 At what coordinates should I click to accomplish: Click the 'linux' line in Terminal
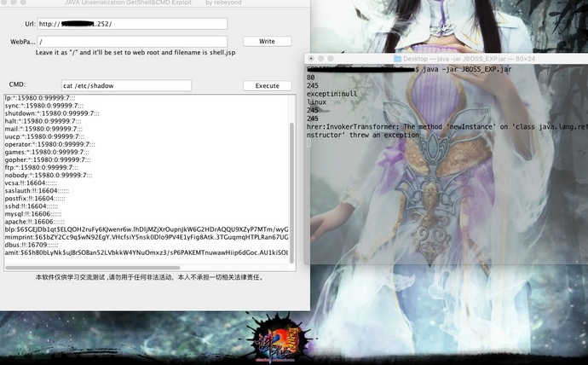[316, 102]
